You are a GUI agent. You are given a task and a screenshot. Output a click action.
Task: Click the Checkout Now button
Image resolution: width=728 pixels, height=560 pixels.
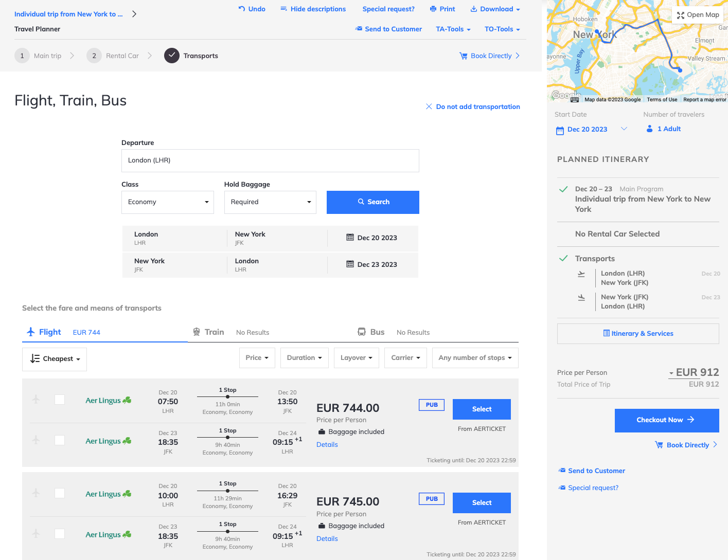pos(667,420)
